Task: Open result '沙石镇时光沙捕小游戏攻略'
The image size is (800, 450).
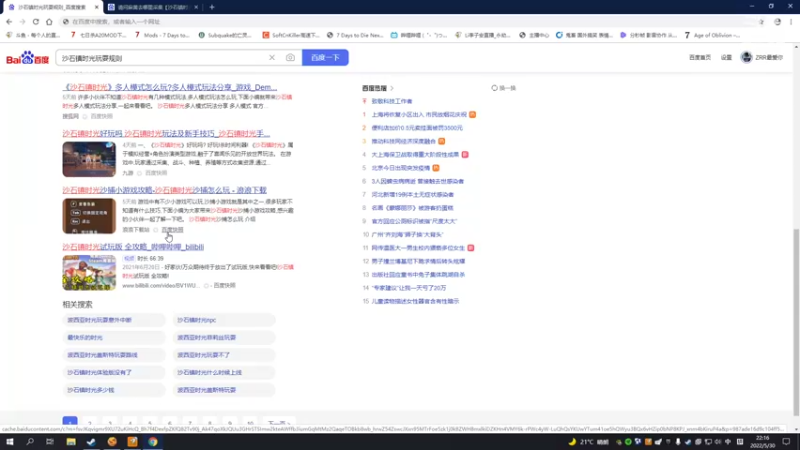Action: coord(164,190)
